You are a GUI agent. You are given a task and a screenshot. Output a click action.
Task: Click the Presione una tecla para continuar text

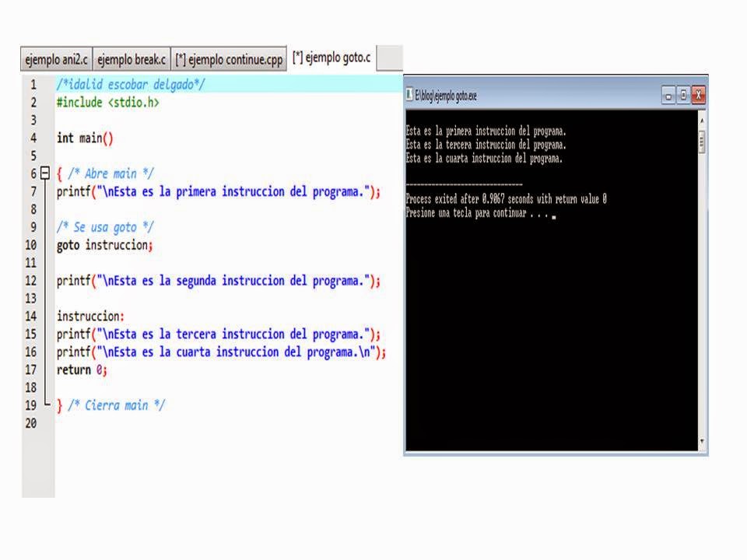479,212
